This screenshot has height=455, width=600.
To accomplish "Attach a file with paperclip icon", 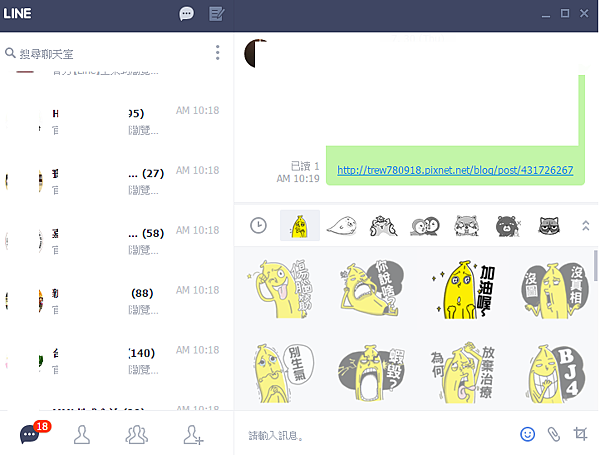I will tap(554, 434).
